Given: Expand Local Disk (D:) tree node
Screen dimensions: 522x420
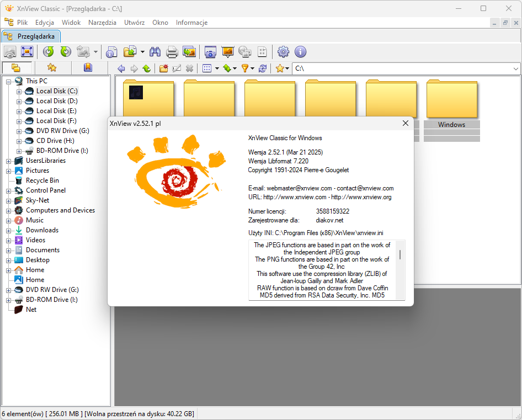Looking at the screenshot, I should point(19,102).
